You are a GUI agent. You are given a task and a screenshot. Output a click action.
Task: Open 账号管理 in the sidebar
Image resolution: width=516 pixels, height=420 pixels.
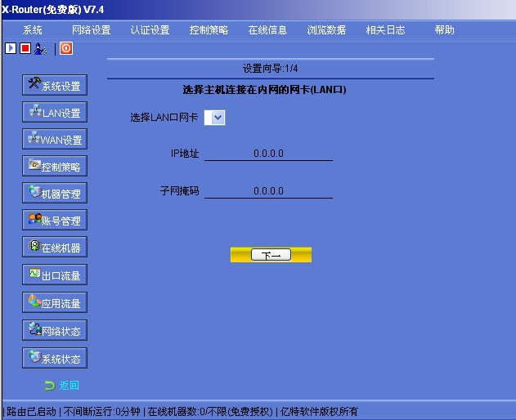tap(55, 220)
